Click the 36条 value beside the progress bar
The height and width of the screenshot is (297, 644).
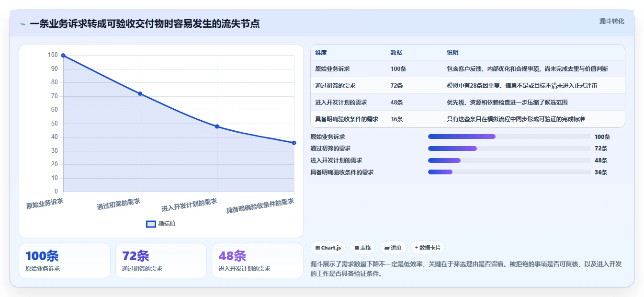coord(601,172)
